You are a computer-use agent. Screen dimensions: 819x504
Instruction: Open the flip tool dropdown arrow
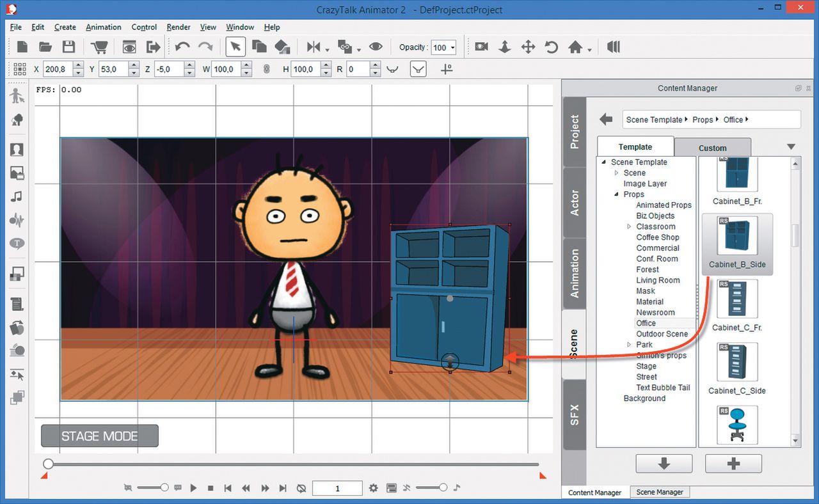click(x=327, y=49)
